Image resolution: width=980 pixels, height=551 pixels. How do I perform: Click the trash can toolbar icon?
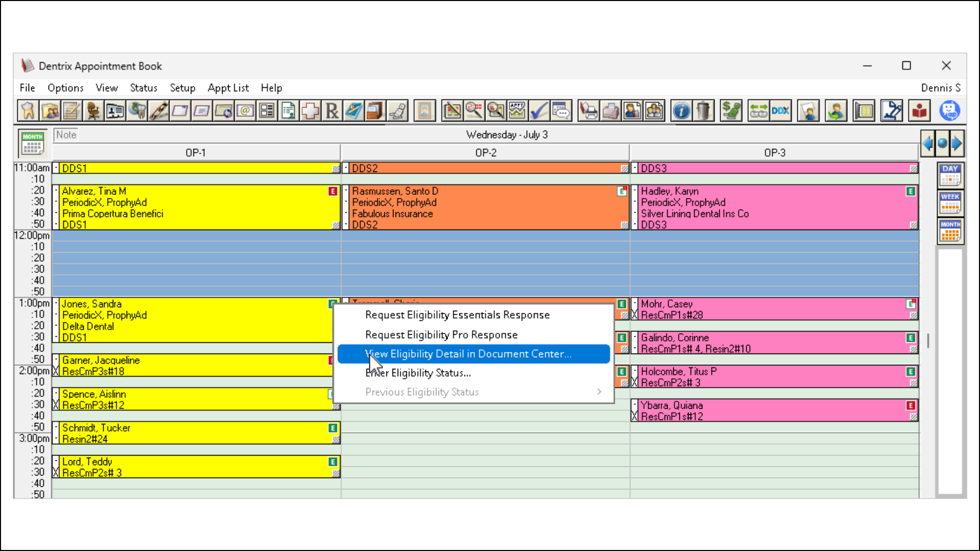703,111
